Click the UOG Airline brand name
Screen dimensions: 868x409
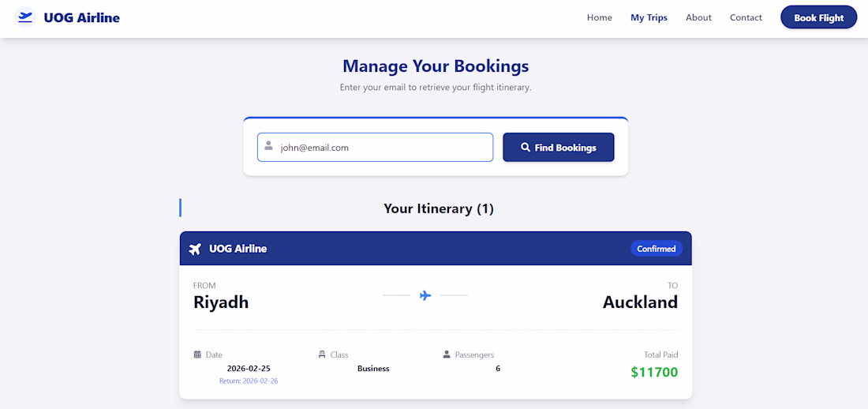click(x=81, y=17)
